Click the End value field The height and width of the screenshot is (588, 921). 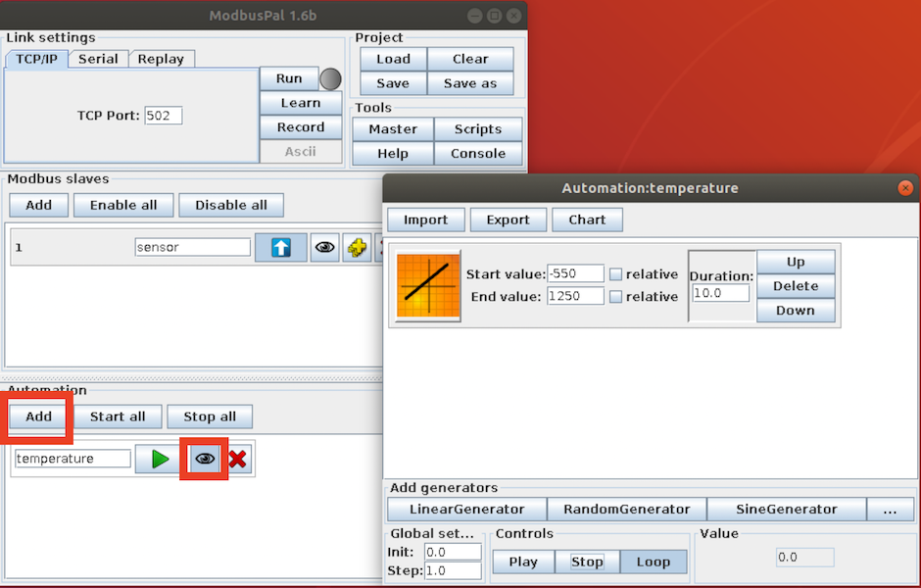click(x=575, y=296)
